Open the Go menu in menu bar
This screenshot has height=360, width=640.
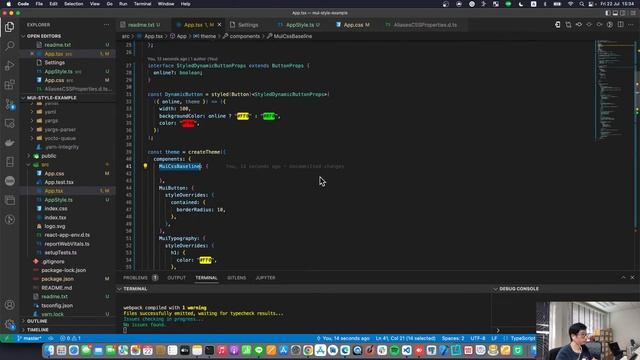[109, 4]
